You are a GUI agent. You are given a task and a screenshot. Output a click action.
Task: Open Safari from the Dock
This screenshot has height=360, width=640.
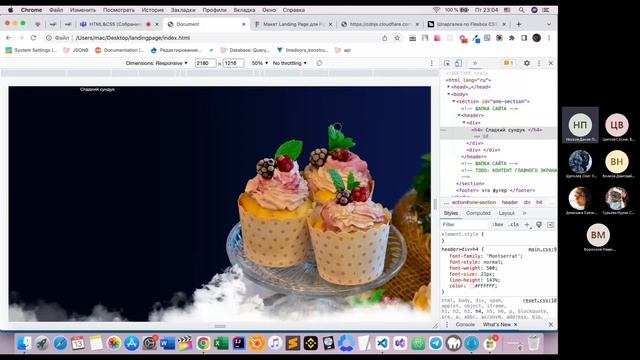coord(60,343)
